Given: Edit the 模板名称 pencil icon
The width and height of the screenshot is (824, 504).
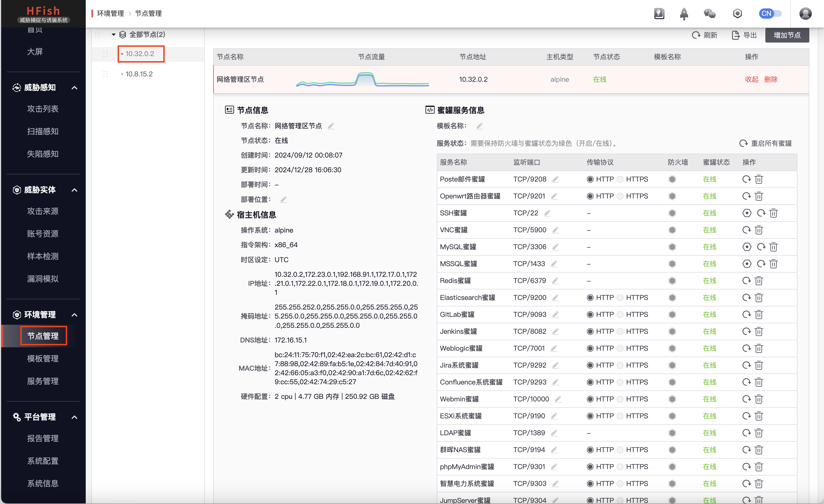Looking at the screenshot, I should point(480,126).
